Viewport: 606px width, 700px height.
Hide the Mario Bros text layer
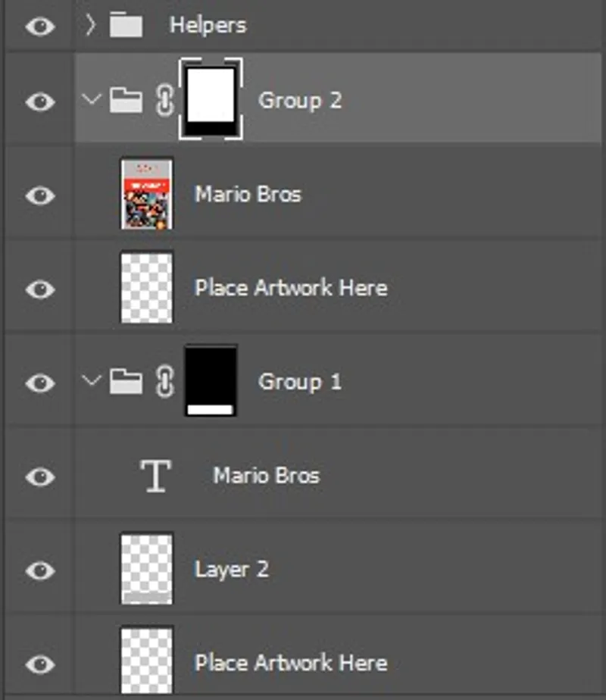point(39,477)
